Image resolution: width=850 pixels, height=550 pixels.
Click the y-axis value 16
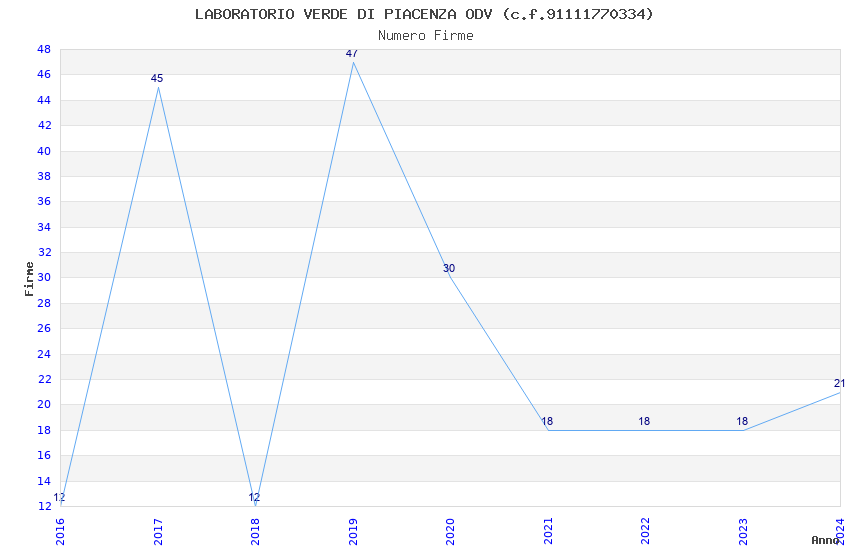point(44,455)
